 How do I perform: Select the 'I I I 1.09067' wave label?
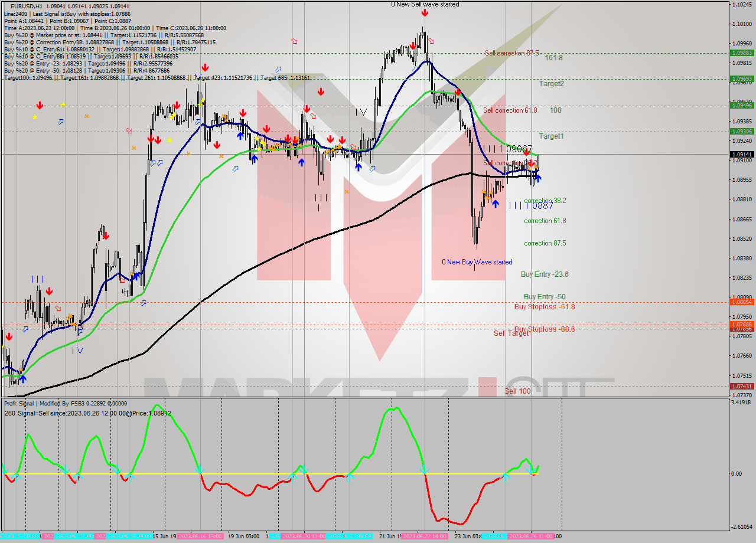[x=508, y=149]
